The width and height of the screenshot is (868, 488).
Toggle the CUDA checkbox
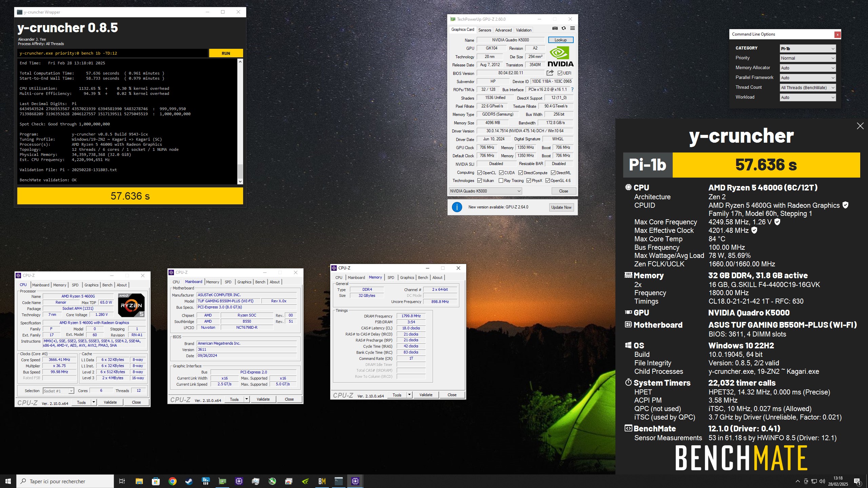tap(501, 173)
